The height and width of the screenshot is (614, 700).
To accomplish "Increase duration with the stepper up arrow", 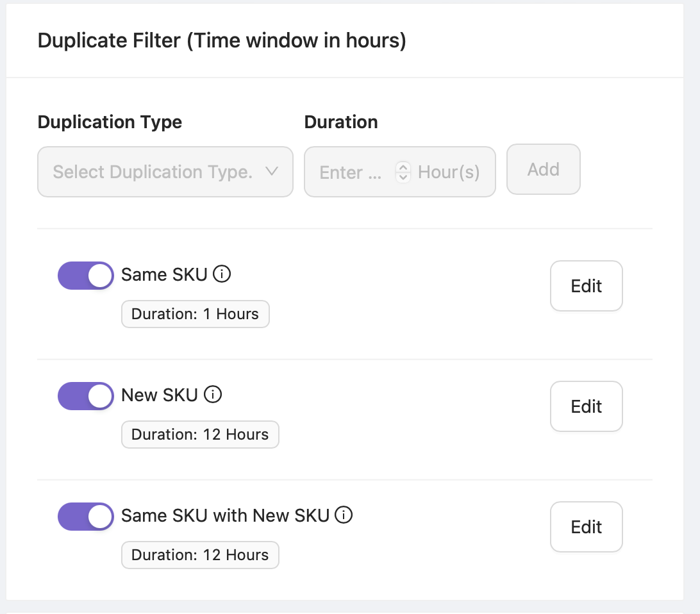I will [x=403, y=167].
